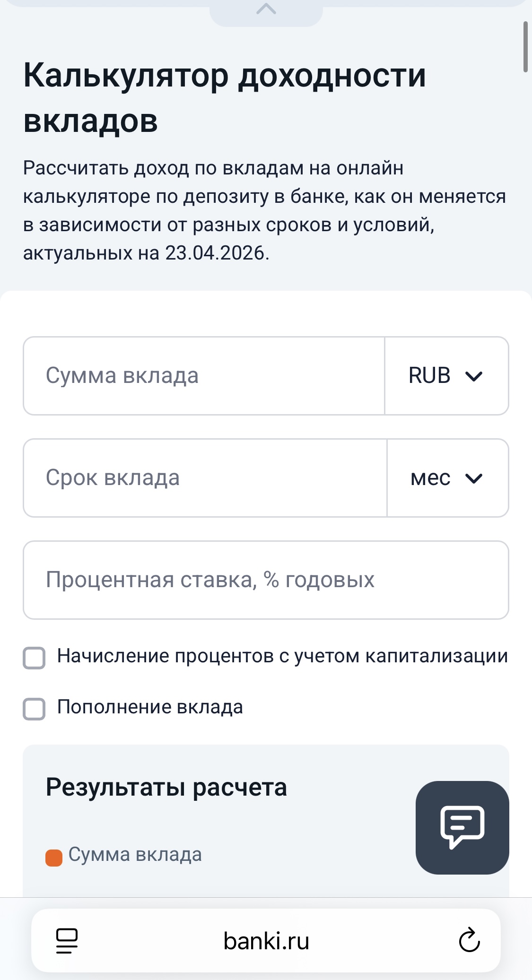Tap the banki.ru address bar
The height and width of the screenshot is (980, 532).
click(266, 941)
